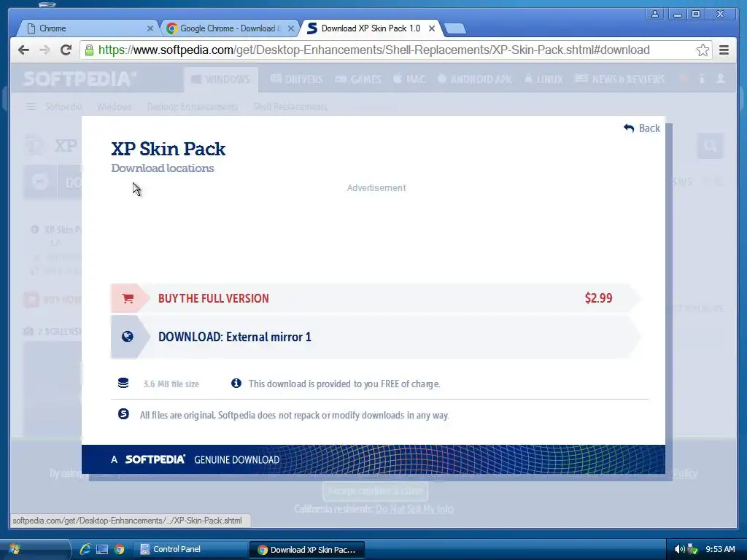
Task: Open the Android APK section
Action: tap(474, 79)
